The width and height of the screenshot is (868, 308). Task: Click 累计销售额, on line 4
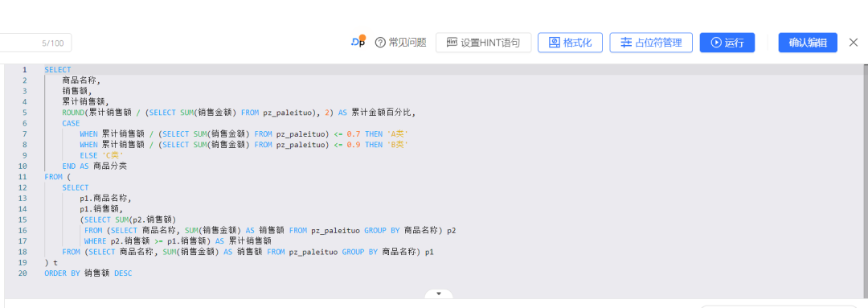(x=86, y=102)
